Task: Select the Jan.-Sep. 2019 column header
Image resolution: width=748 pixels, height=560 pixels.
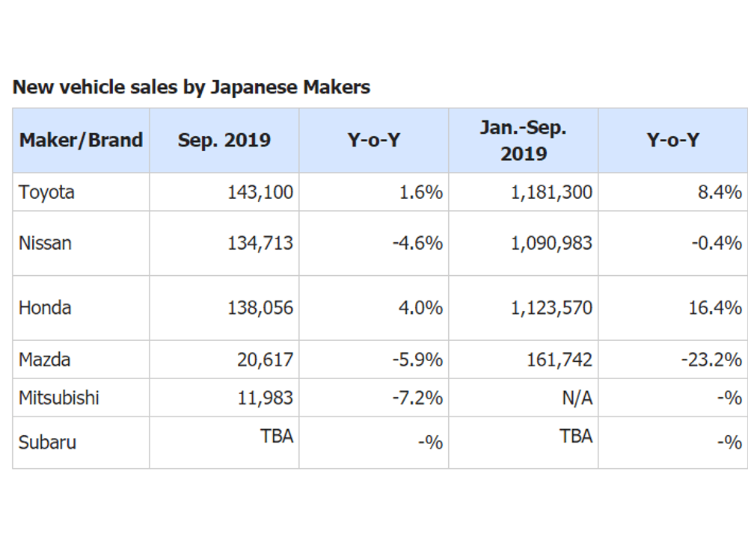Action: pyautogui.click(x=524, y=141)
